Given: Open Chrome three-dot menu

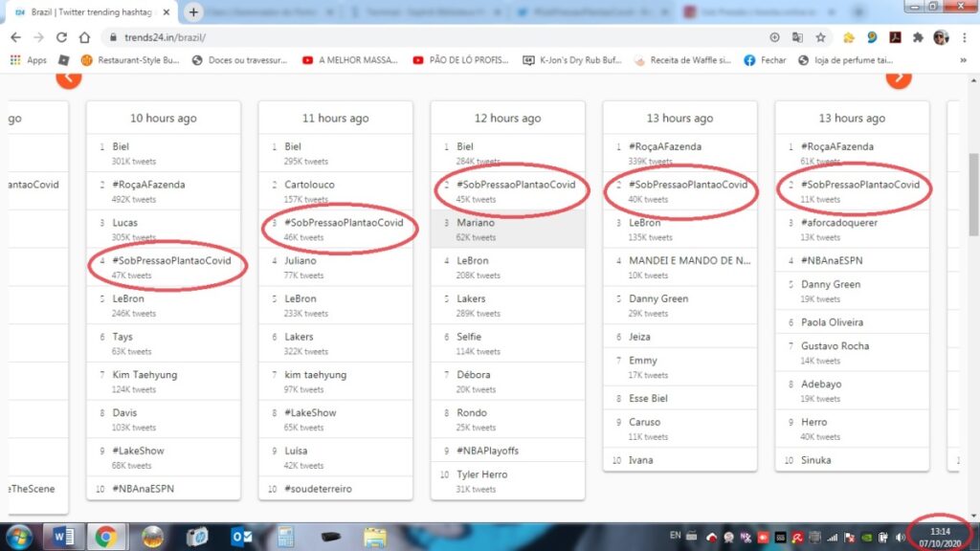Looking at the screenshot, I should click(x=965, y=37).
